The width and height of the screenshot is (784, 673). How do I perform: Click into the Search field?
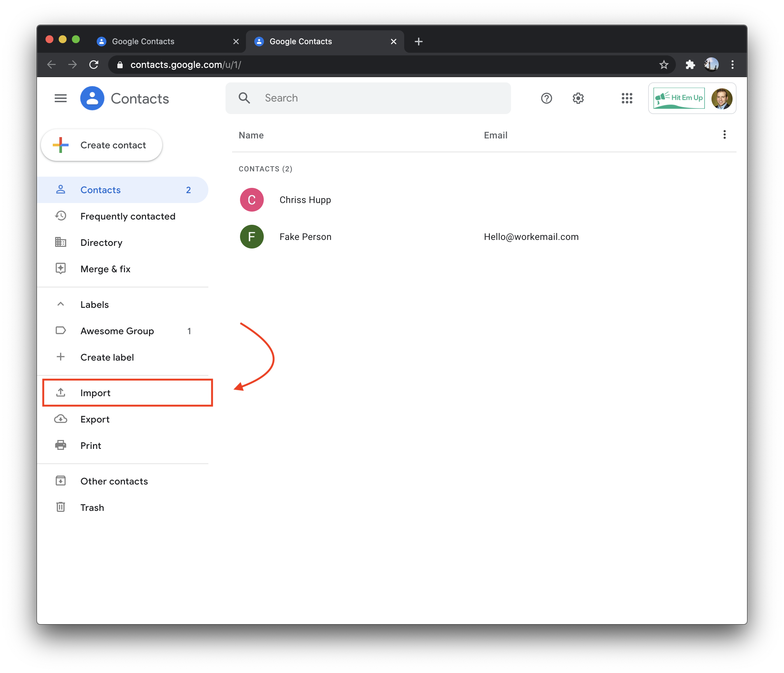coord(368,98)
